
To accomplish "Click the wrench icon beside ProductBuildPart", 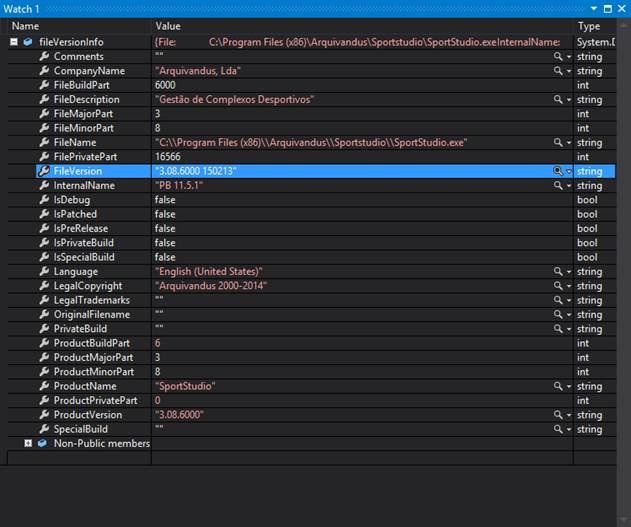I will click(x=44, y=343).
